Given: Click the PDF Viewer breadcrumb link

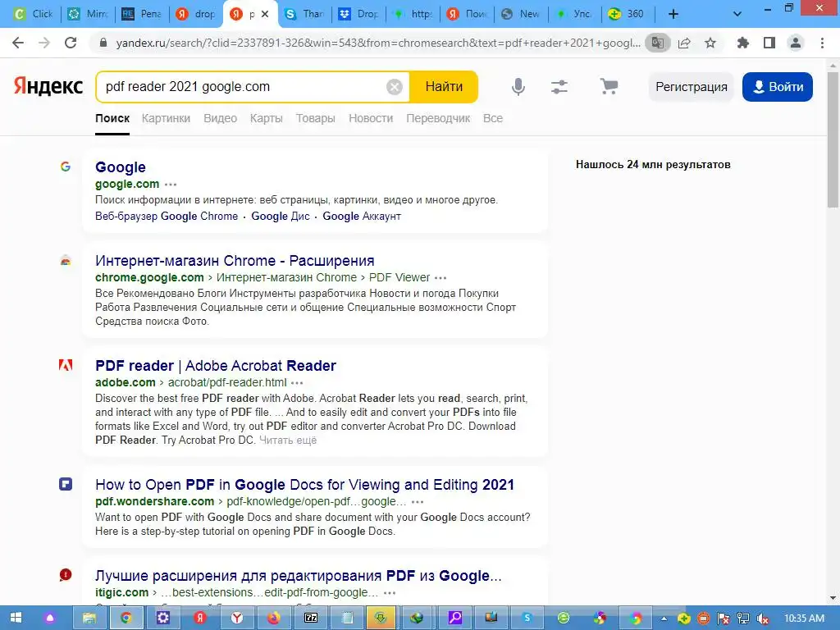Looking at the screenshot, I should 399,277.
